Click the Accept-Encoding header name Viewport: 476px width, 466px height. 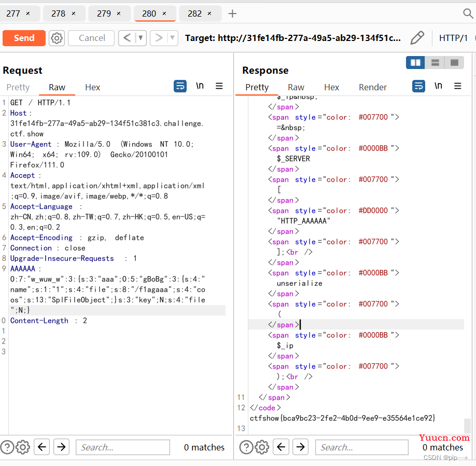[41, 238]
